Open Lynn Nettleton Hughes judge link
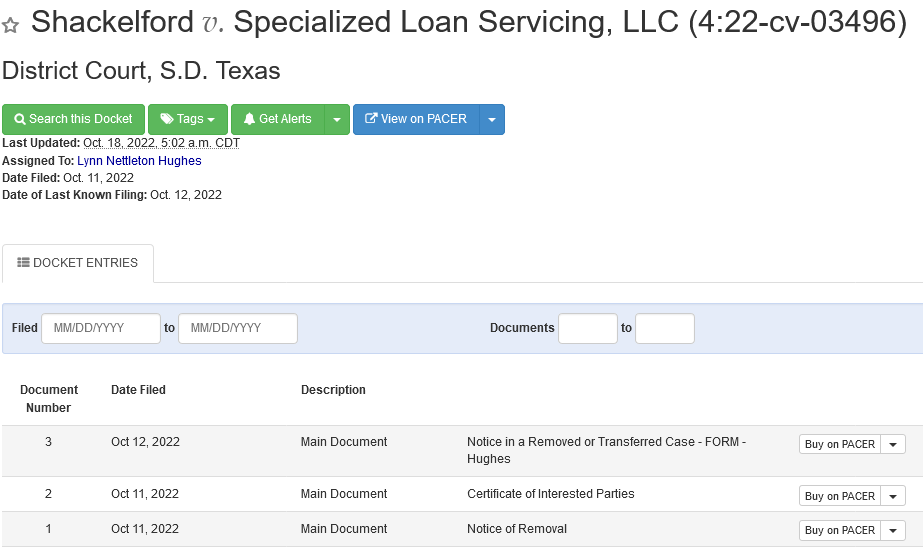 click(x=139, y=161)
